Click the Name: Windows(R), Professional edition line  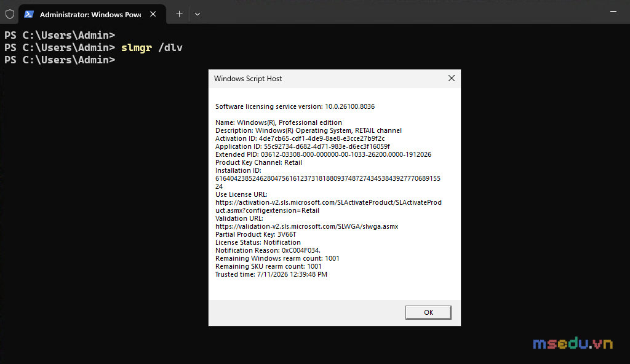(279, 122)
